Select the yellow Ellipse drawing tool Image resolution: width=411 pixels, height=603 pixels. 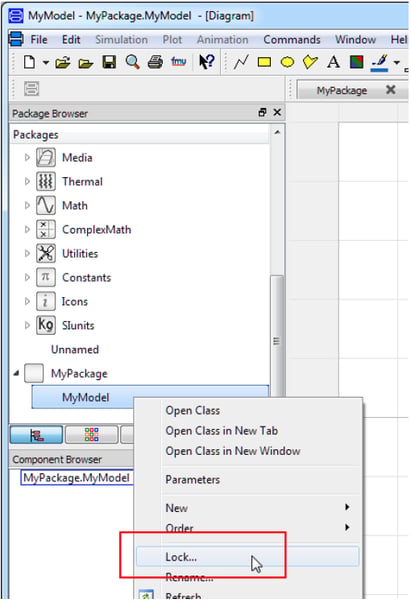tap(287, 62)
